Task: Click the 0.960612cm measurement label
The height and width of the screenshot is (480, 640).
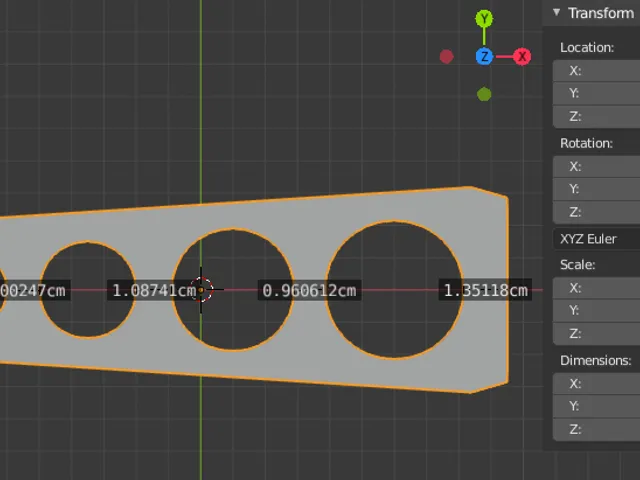Action: [309, 290]
